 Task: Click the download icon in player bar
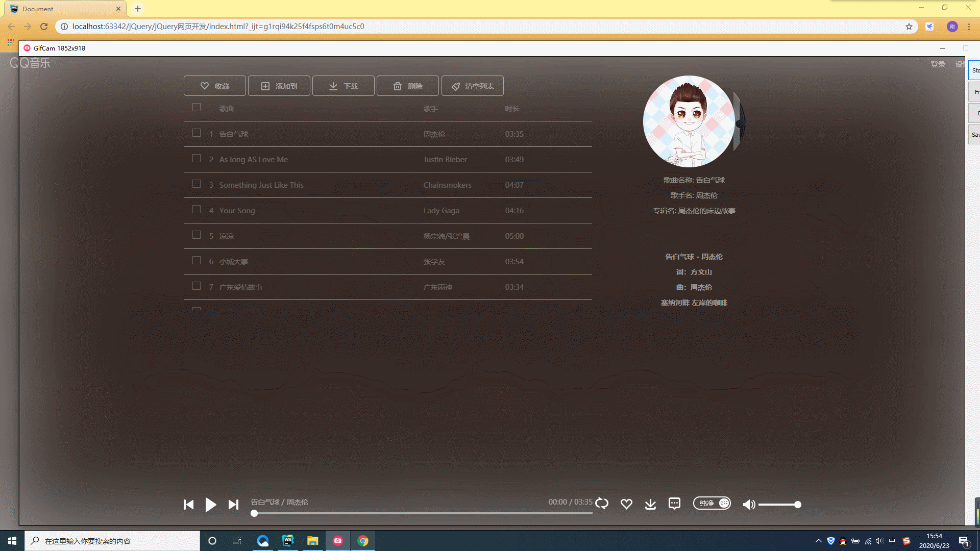[x=650, y=504]
